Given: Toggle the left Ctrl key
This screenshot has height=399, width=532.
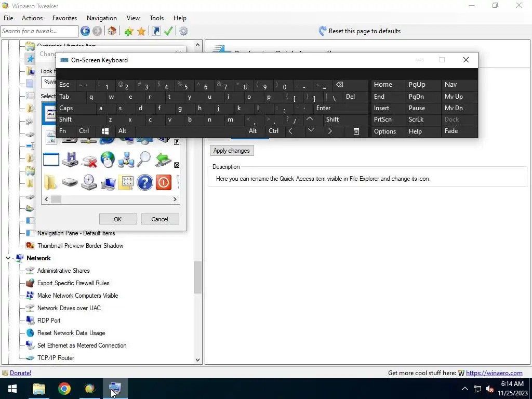Looking at the screenshot, I should [x=85, y=131].
